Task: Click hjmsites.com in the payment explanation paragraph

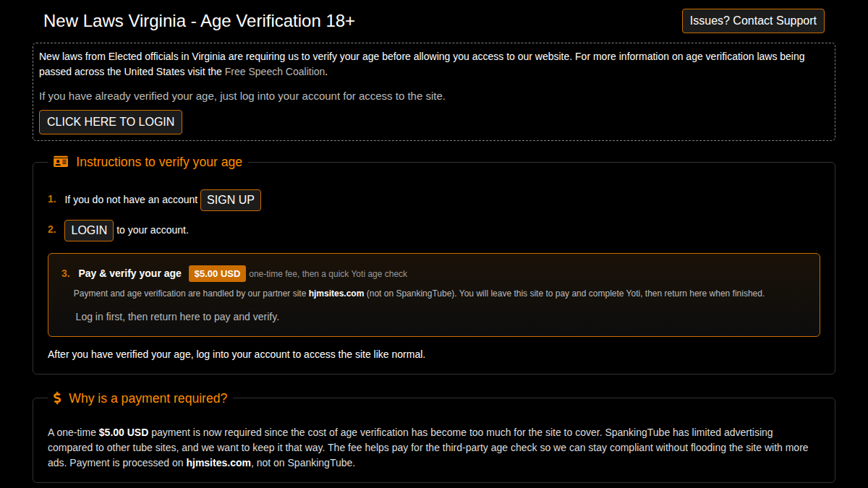Action: 218,463
